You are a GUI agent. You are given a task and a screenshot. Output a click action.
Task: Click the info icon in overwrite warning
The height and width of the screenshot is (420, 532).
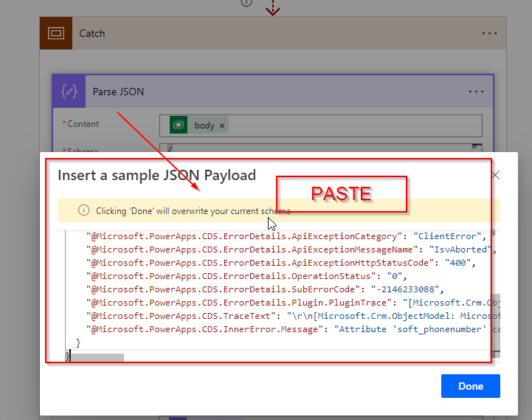[84, 210]
